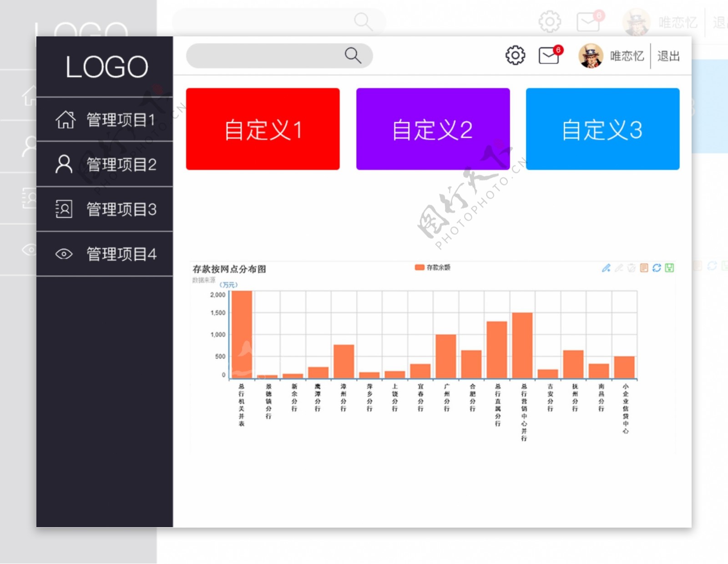728x564 pixels.
Task: Click the home icon beside 管理项目1
Action: (66, 120)
